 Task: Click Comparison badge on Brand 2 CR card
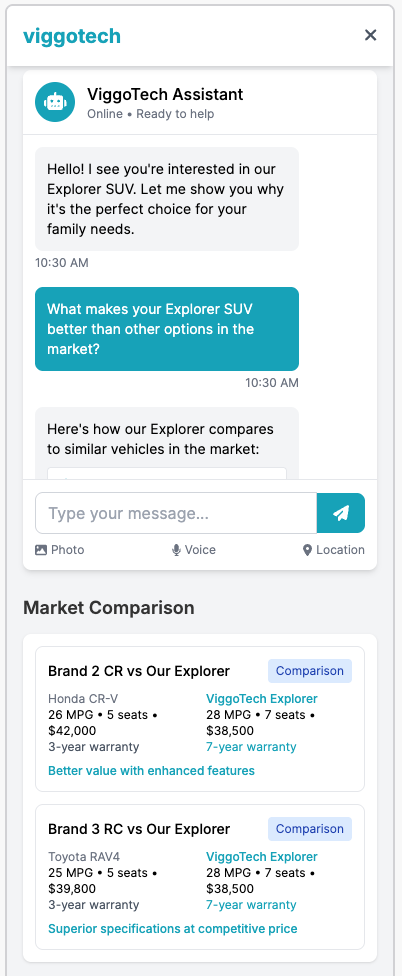(310, 671)
